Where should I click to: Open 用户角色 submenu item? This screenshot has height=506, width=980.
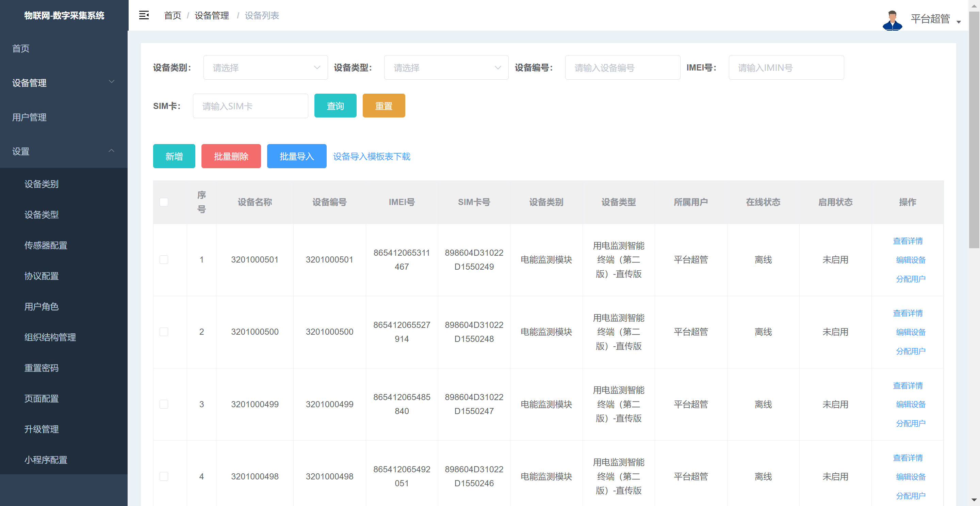click(64, 306)
